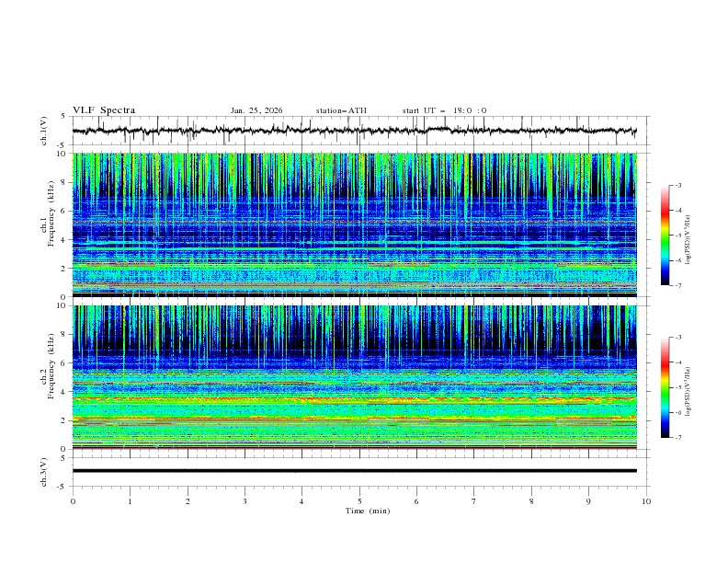Image resolution: width=728 pixels, height=563 pixels.
Task: Click the ch.1 PSD color bar
Action: [x=665, y=236]
